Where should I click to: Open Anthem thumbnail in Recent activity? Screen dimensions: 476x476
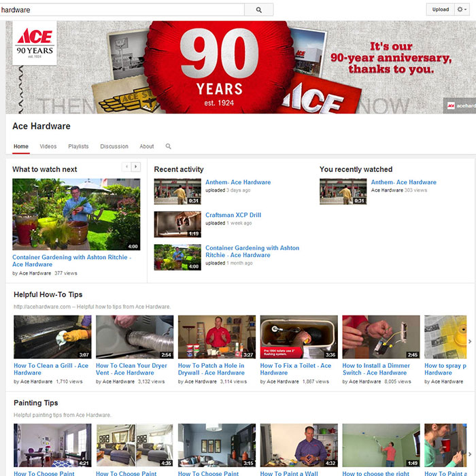click(x=177, y=192)
